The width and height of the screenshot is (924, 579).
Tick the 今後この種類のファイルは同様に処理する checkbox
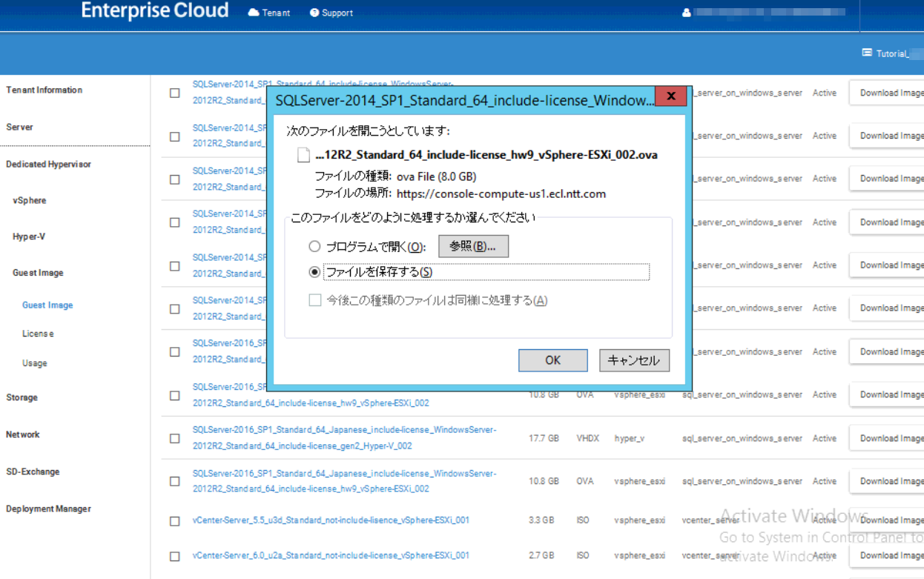pyautogui.click(x=314, y=300)
